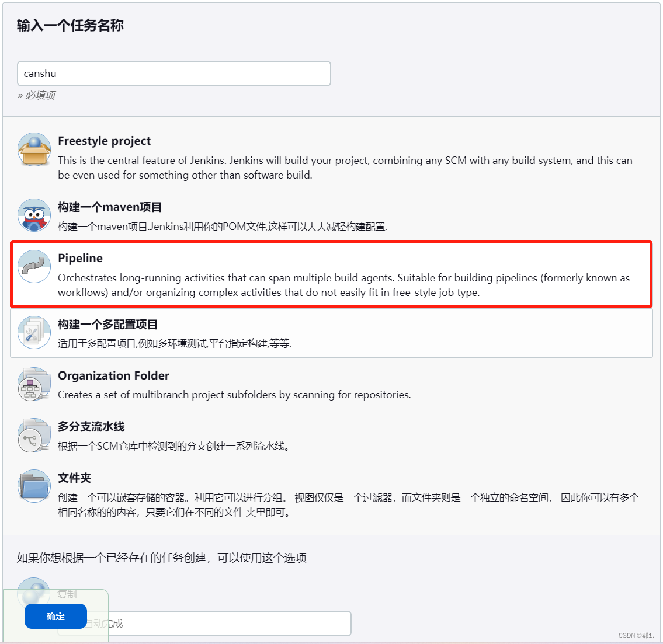Viewport: 663px width, 644px height.
Task: Select the 文件夹 option title
Action: pos(74,478)
